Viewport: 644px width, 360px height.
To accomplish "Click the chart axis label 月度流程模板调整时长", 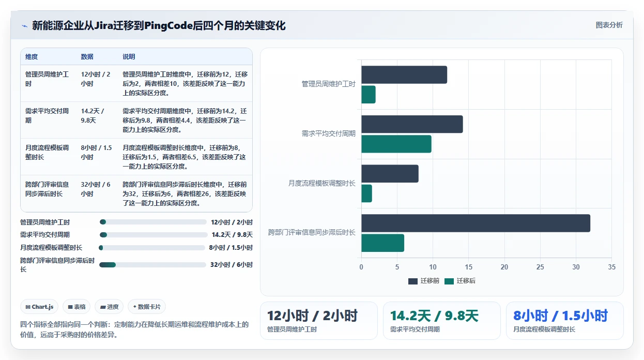I will click(322, 183).
